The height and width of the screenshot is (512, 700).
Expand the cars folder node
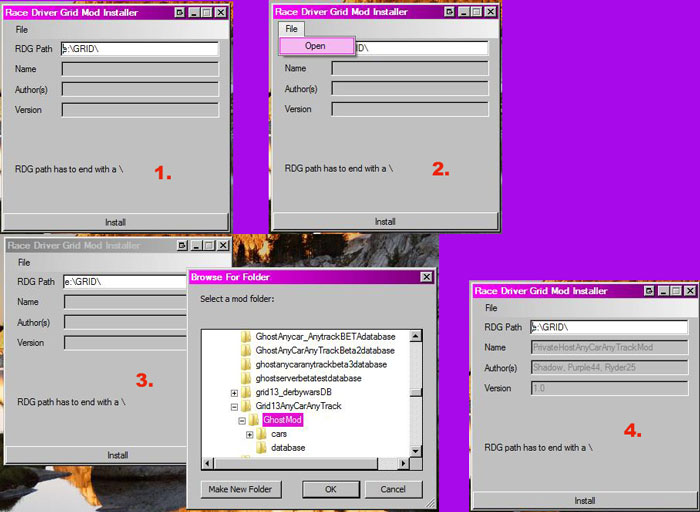point(250,434)
